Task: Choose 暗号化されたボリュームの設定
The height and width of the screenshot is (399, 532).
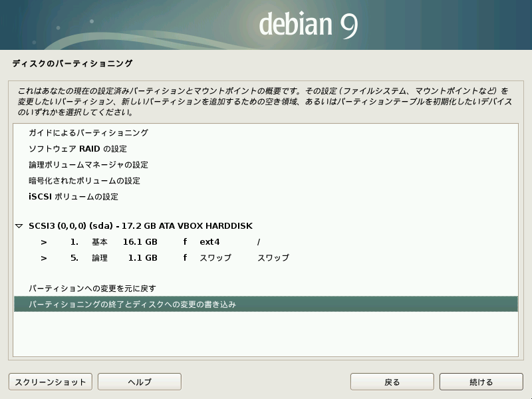Action: pyautogui.click(x=84, y=181)
